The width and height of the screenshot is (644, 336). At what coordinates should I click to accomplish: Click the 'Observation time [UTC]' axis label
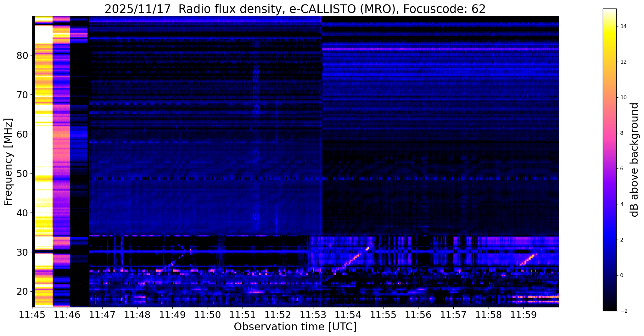pos(295,327)
